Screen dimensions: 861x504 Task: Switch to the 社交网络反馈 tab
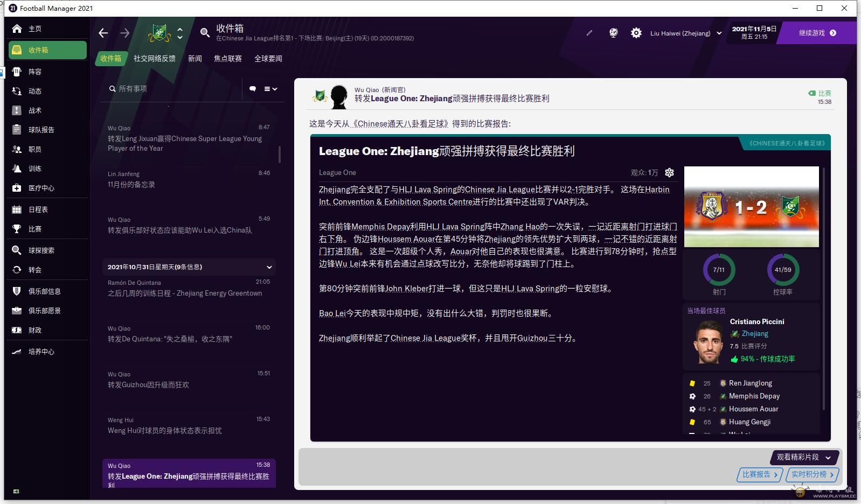coord(155,59)
